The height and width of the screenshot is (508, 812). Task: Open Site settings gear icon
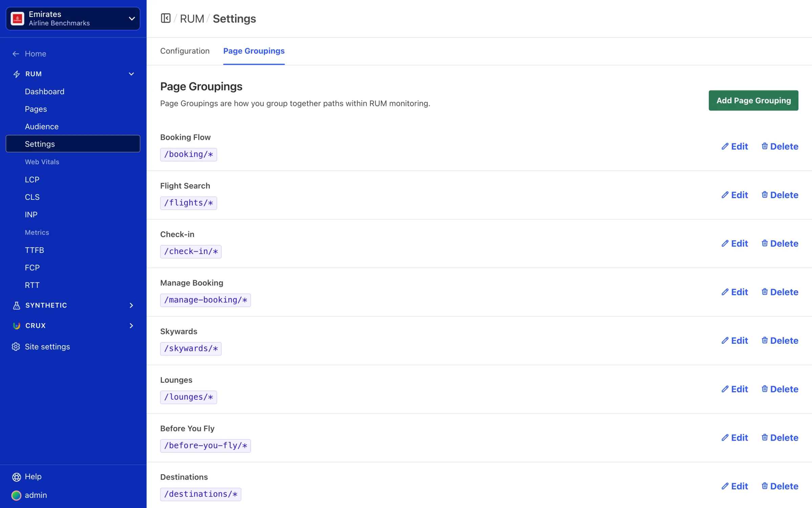coord(16,347)
